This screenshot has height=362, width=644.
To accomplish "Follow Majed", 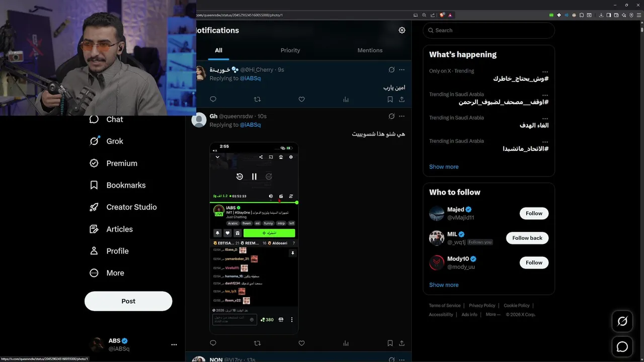I will click(534, 213).
